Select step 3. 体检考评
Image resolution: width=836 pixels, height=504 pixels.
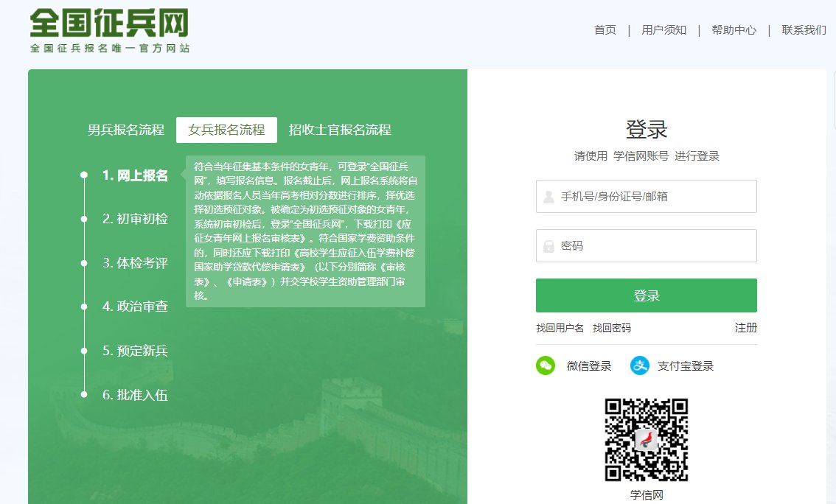tap(135, 262)
